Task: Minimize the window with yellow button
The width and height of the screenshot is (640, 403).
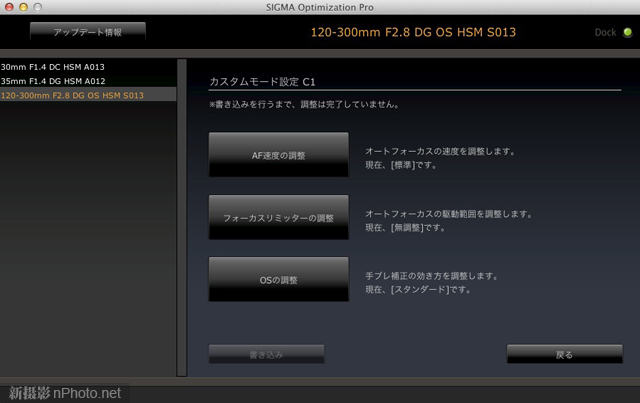Action: [23, 7]
